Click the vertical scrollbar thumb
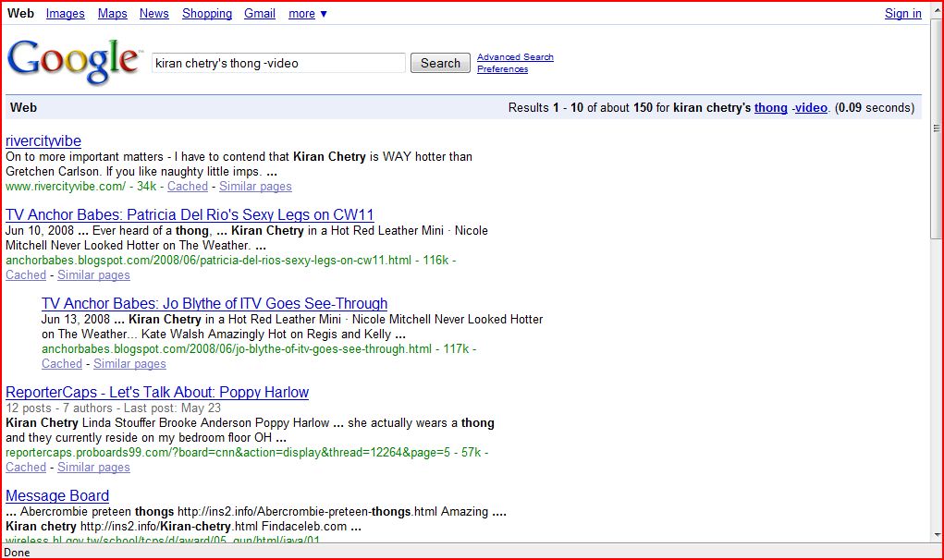944x560 pixels. (937, 128)
